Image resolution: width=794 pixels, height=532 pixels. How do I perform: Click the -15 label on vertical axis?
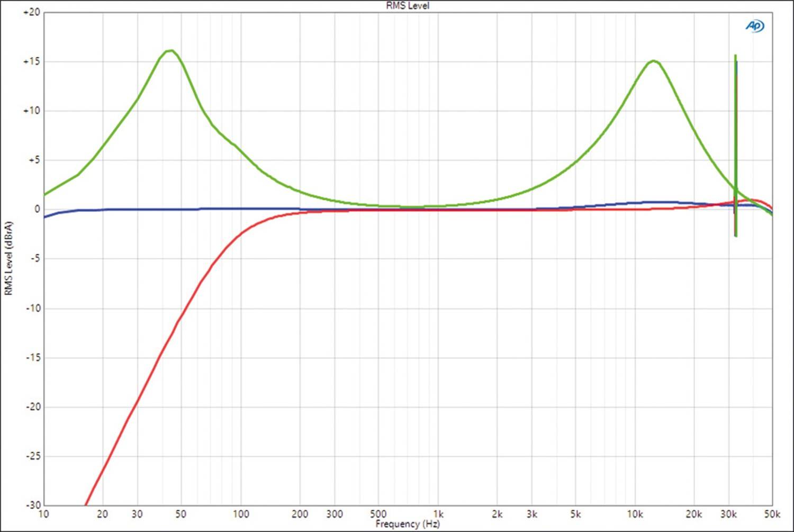(32, 357)
